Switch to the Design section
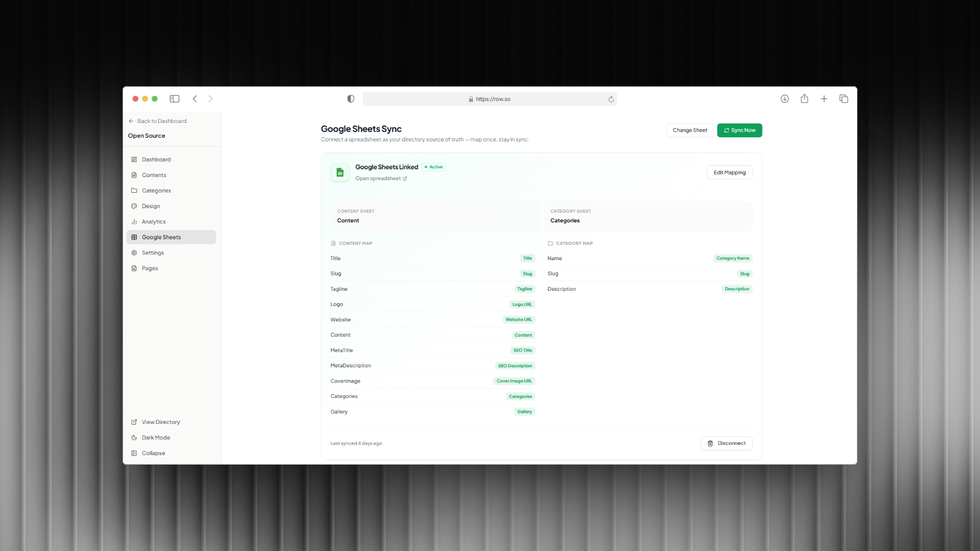 click(x=171, y=206)
